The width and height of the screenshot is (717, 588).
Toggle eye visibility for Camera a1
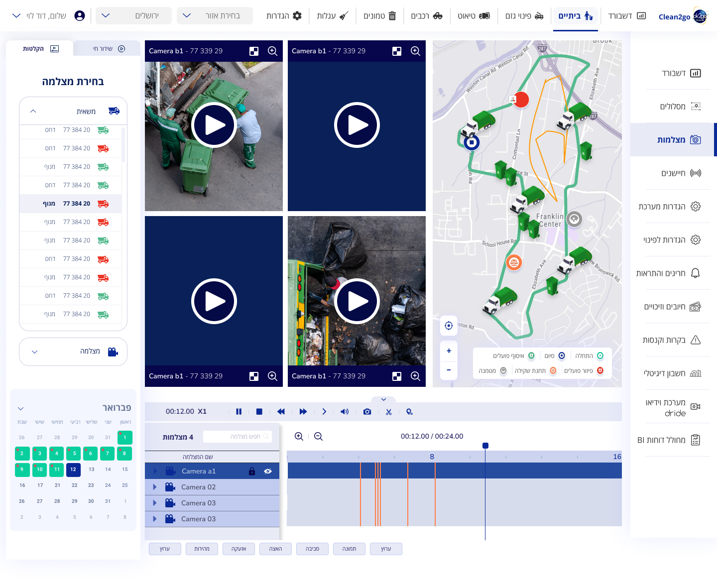(x=268, y=471)
